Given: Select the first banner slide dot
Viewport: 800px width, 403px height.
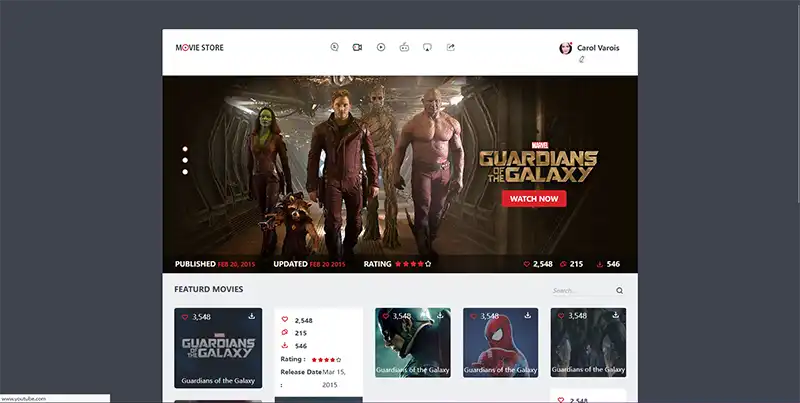Looking at the screenshot, I should [185, 149].
